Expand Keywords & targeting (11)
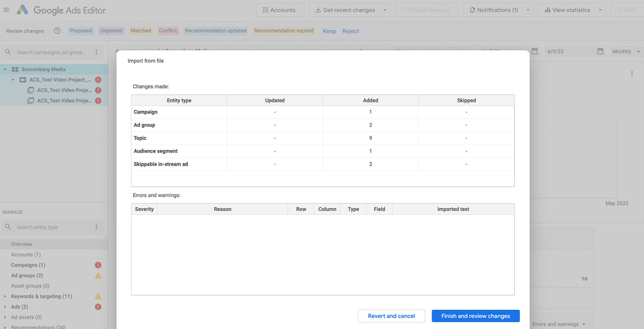This screenshot has height=329, width=644. click(x=5, y=297)
